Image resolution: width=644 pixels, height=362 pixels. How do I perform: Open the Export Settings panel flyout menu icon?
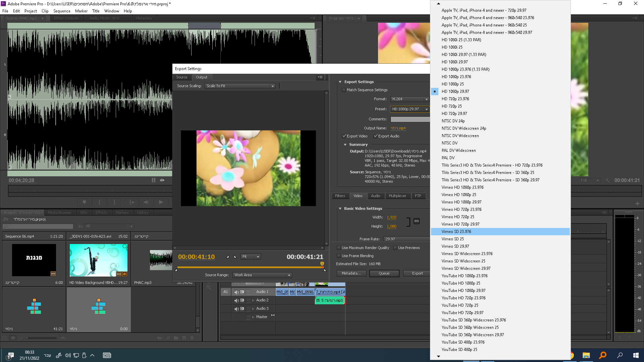click(320, 77)
